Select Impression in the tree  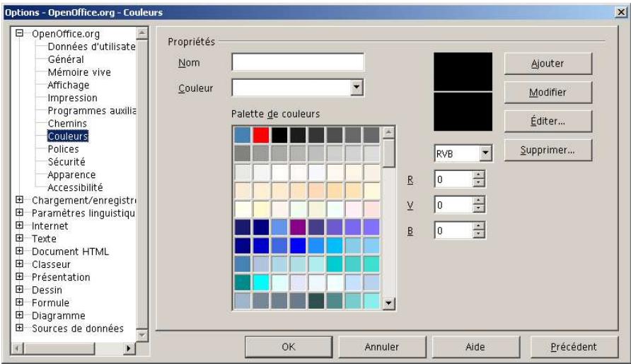72,98
